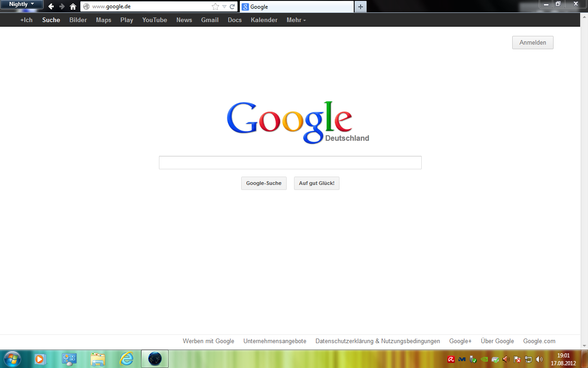Click the Anmelden sign-in button
The image size is (588, 368).
click(533, 42)
